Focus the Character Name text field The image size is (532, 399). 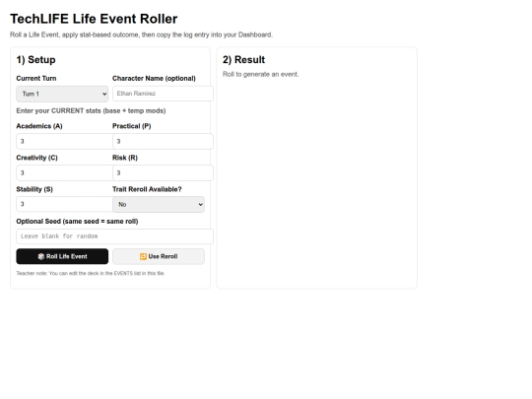coord(163,94)
